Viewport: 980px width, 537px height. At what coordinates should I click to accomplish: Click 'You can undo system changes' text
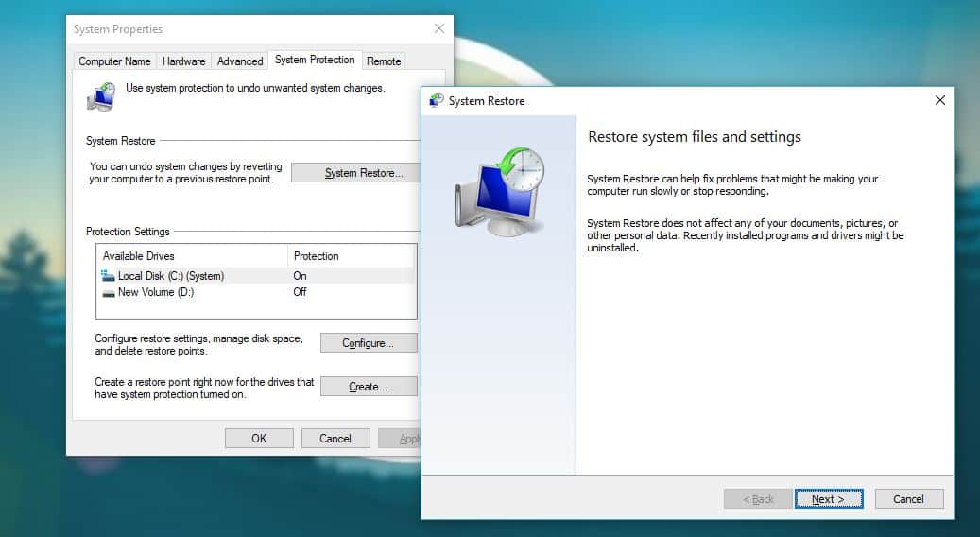pos(185,173)
